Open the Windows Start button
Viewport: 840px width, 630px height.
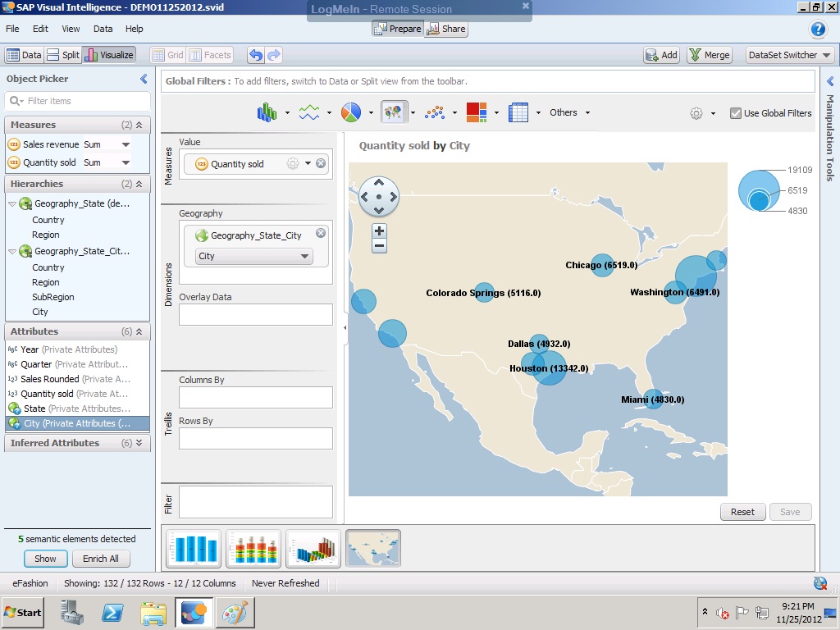click(x=22, y=613)
